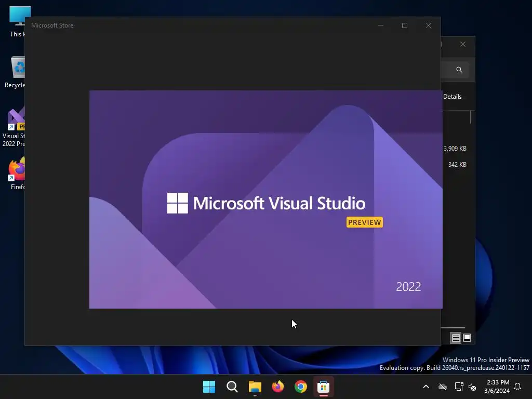Switch background window to large thumbnails view
Viewport: 532px width, 399px height.
tap(467, 338)
